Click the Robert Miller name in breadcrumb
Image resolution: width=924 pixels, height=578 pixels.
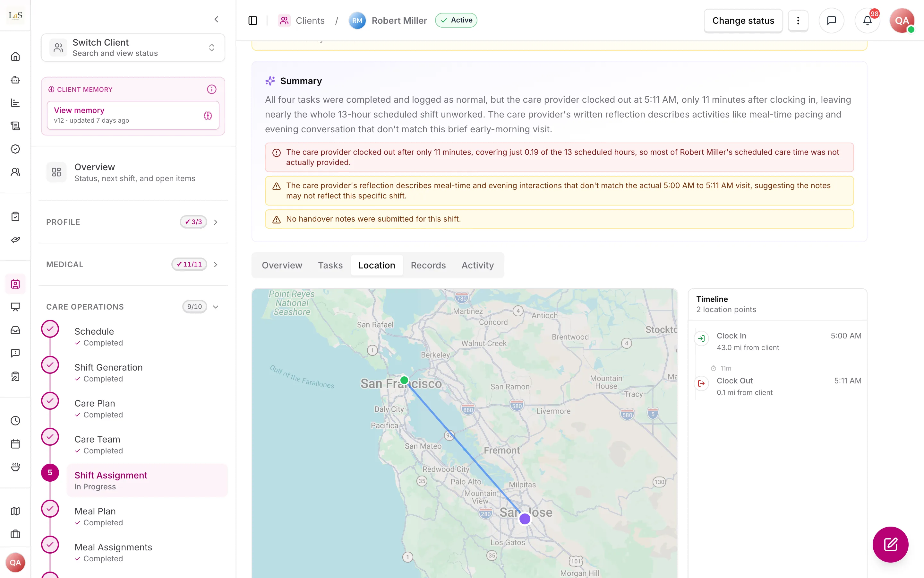[x=399, y=21]
